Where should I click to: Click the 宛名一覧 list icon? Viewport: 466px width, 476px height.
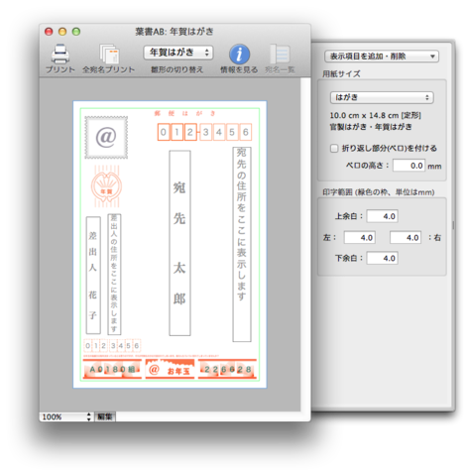point(280,54)
